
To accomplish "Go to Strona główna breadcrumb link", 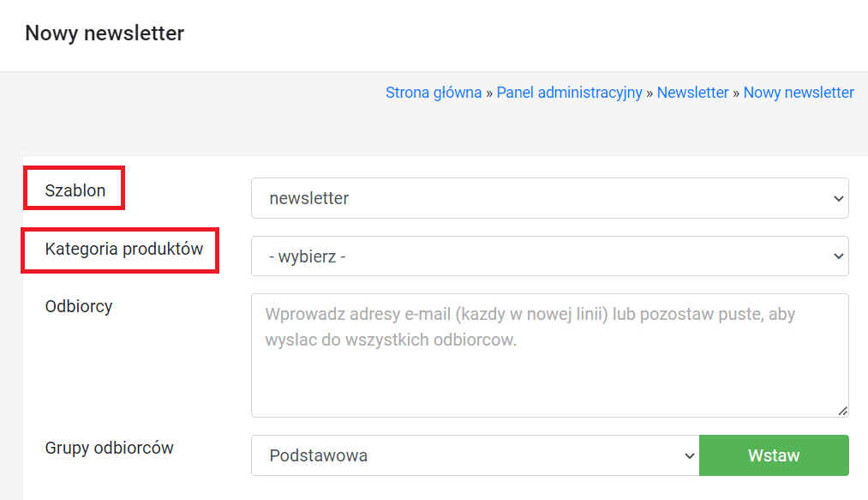I will pos(434,93).
